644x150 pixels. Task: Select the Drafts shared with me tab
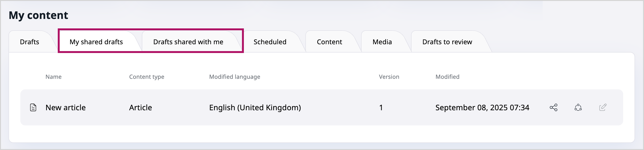188,42
